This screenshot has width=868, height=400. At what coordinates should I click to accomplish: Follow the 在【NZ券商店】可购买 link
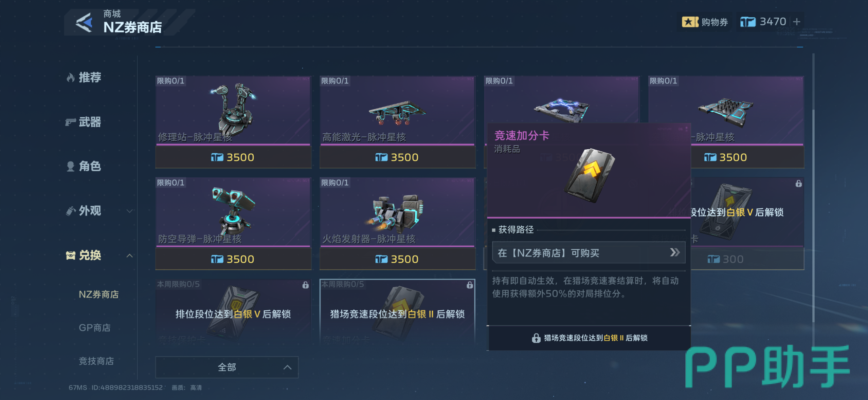coord(589,253)
